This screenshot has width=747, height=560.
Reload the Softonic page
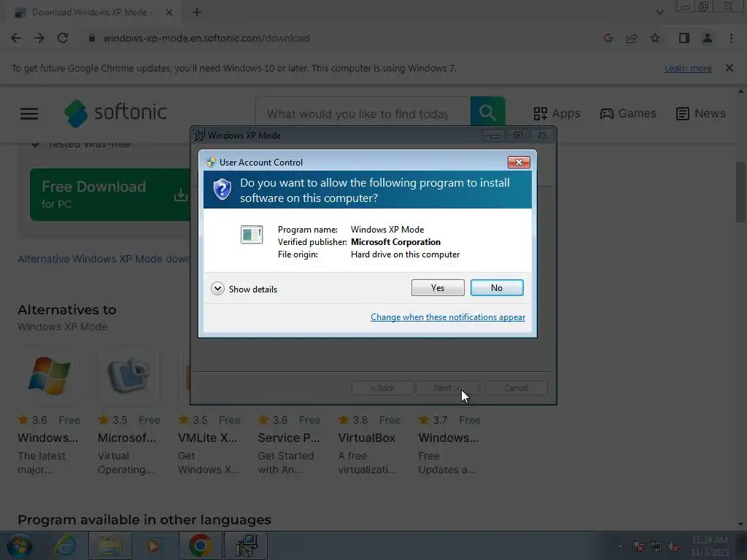pos(63,38)
